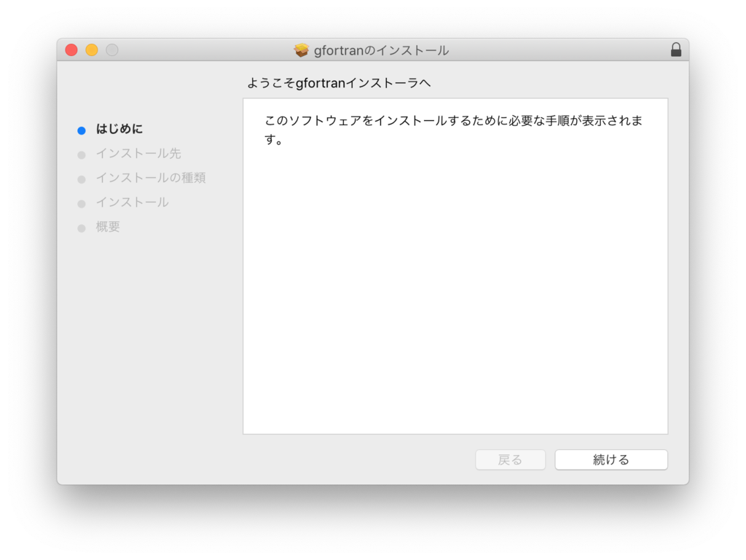The height and width of the screenshot is (560, 746).
Task: Click the gfortran package icon in title bar
Action: point(303,50)
